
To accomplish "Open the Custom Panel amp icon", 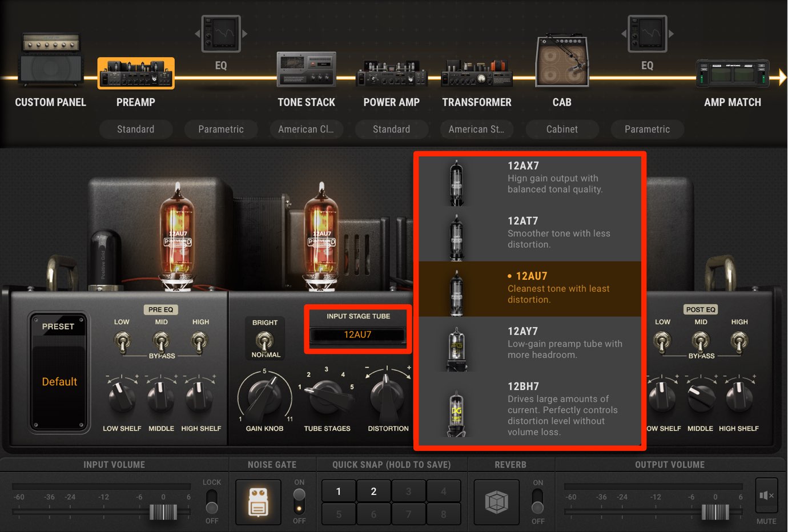I will click(x=50, y=60).
